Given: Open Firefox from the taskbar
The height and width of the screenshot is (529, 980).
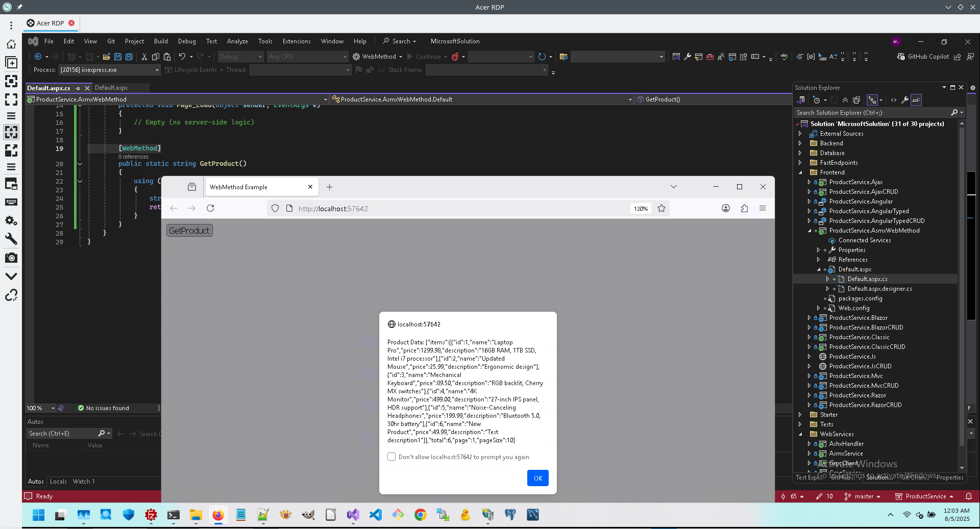Looking at the screenshot, I should coord(218,515).
